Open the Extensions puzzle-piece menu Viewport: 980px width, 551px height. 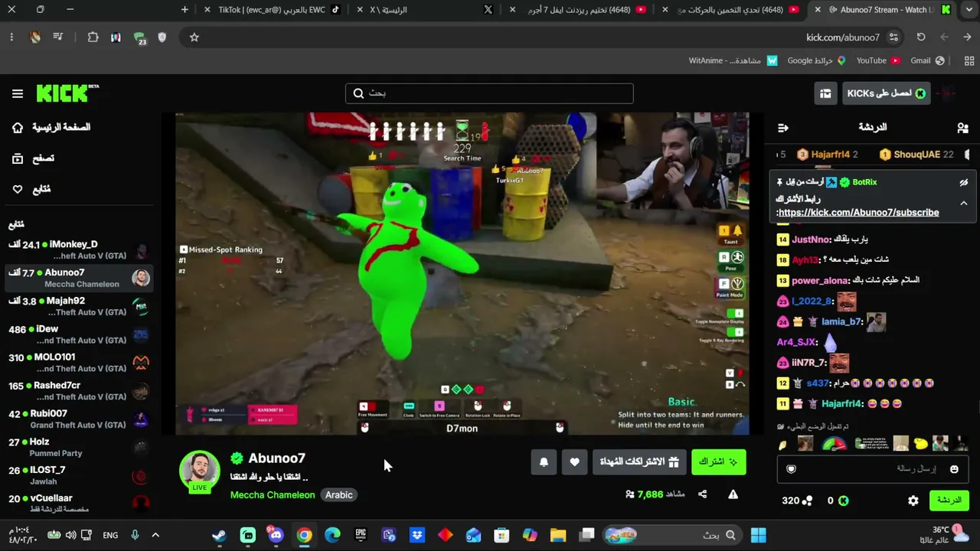click(x=93, y=37)
